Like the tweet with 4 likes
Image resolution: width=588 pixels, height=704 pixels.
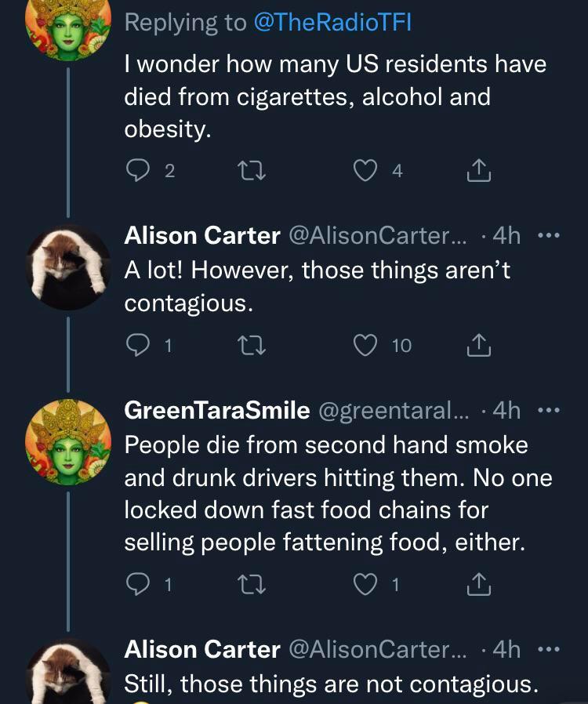(366, 170)
